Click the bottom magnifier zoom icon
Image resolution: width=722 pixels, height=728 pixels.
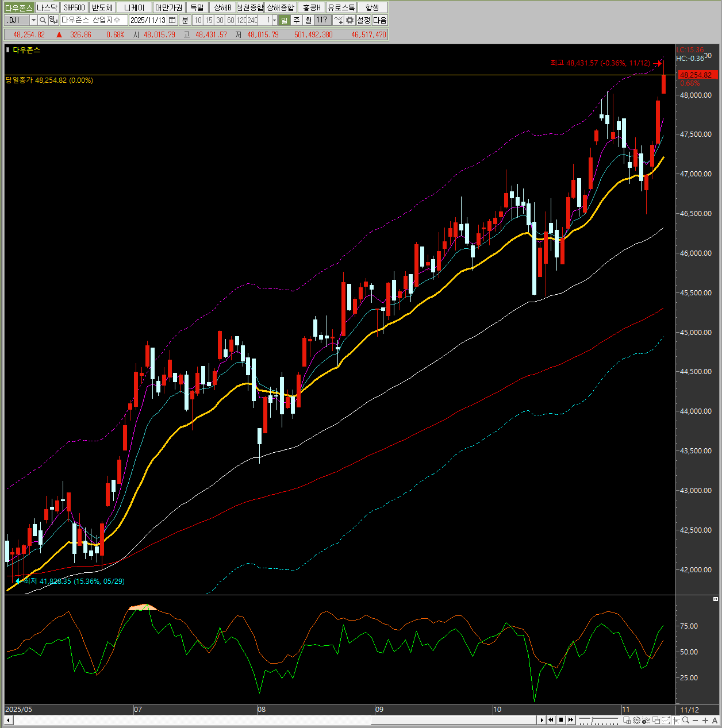coord(686,720)
